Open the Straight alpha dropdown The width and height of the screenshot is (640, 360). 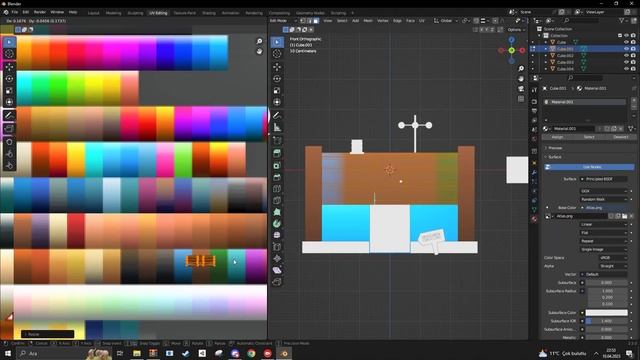click(613, 266)
